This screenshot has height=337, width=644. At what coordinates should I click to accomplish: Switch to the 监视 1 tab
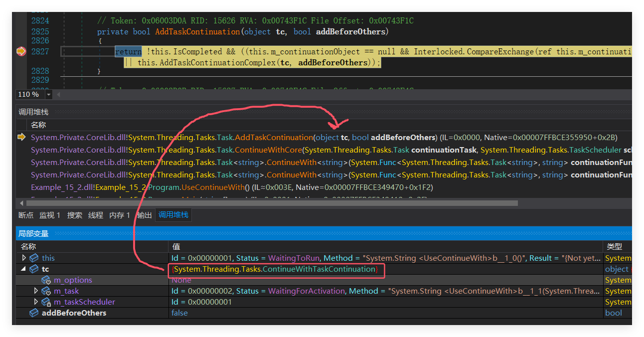pos(50,215)
